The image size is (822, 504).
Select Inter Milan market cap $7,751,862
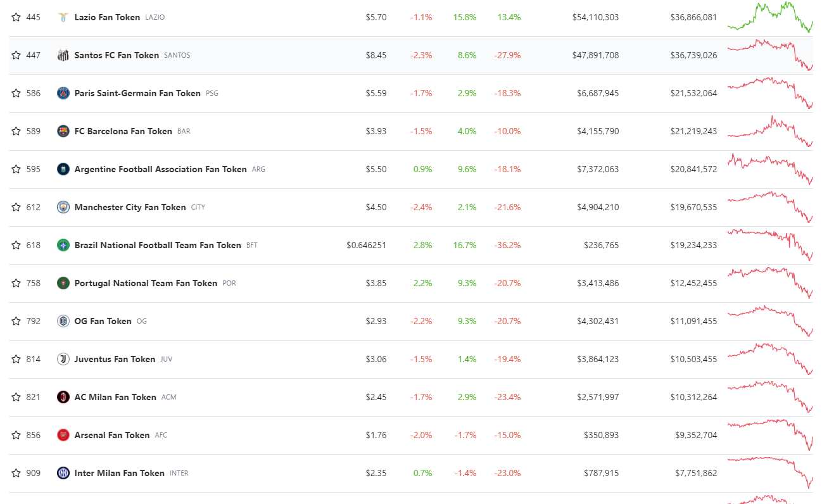(x=697, y=473)
